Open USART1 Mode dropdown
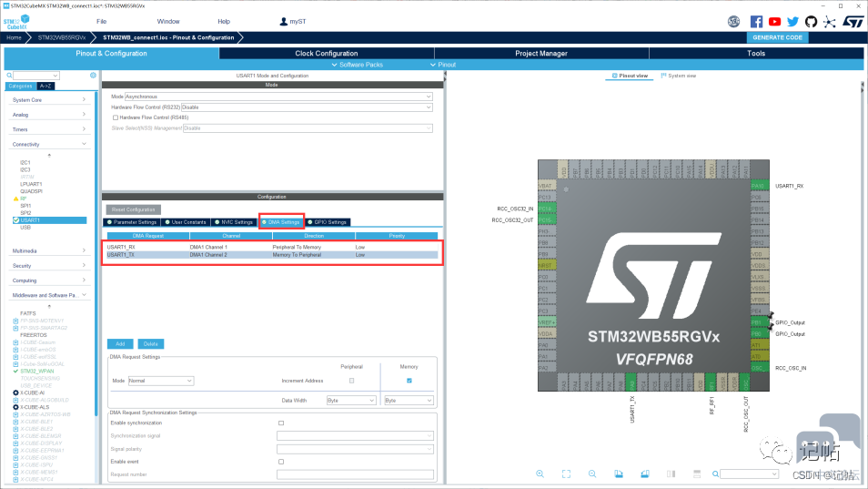The width and height of the screenshot is (868, 489). point(278,97)
